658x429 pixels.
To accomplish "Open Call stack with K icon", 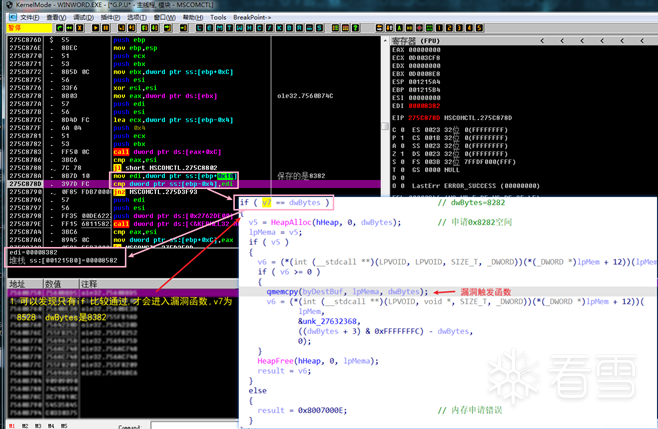I will coord(279,28).
